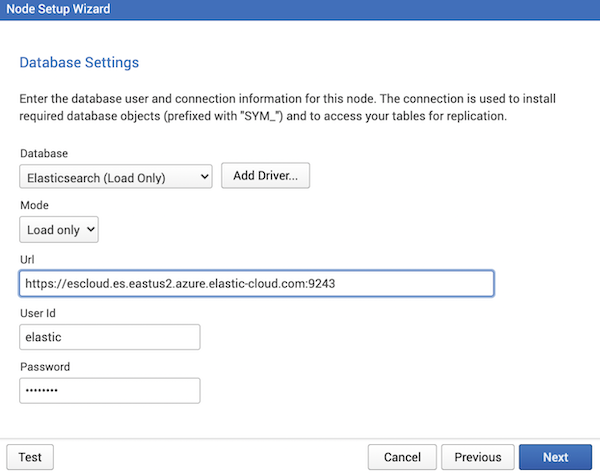600x474 pixels.
Task: Click the Url field label
Action: pos(27,260)
